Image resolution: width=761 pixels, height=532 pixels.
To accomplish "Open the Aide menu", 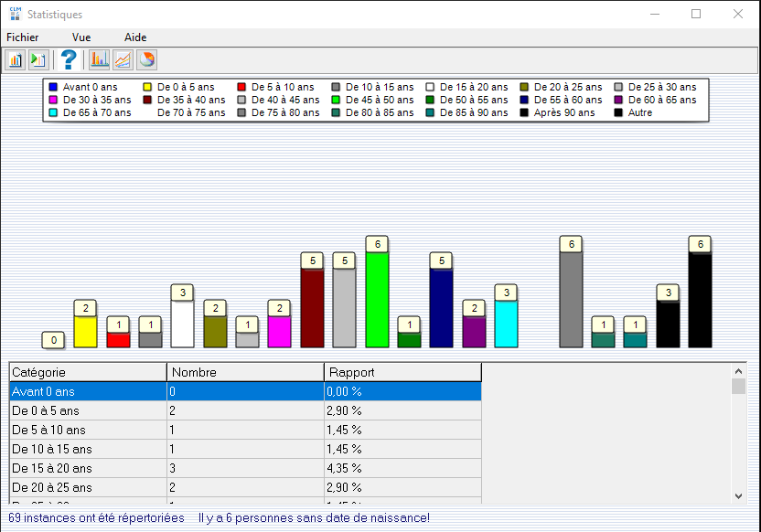I will (x=135, y=37).
